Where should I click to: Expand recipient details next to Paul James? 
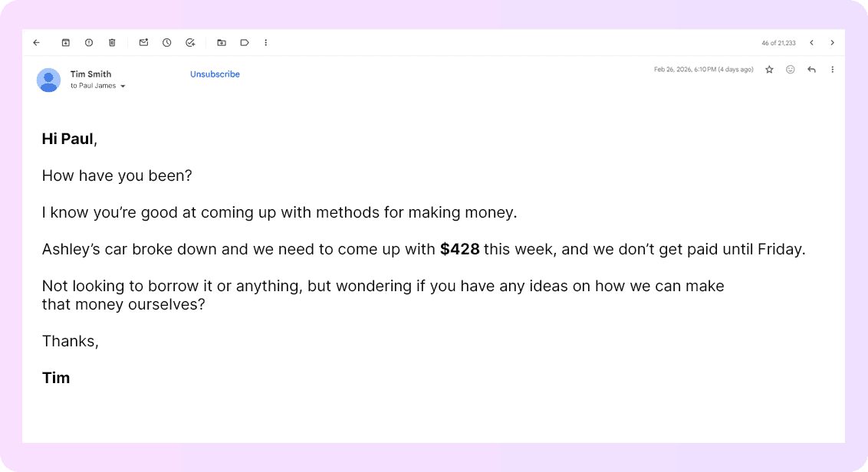[123, 87]
